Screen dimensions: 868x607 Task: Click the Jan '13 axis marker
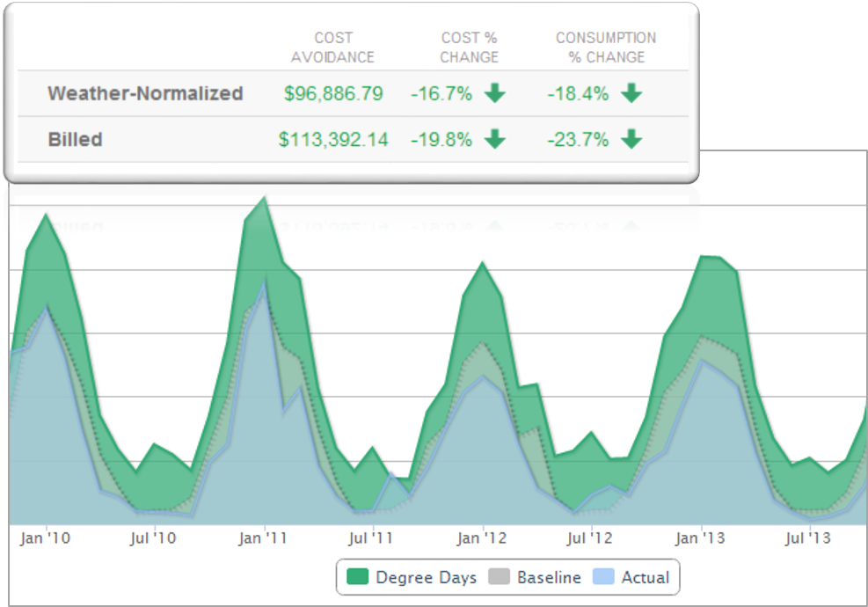700,538
